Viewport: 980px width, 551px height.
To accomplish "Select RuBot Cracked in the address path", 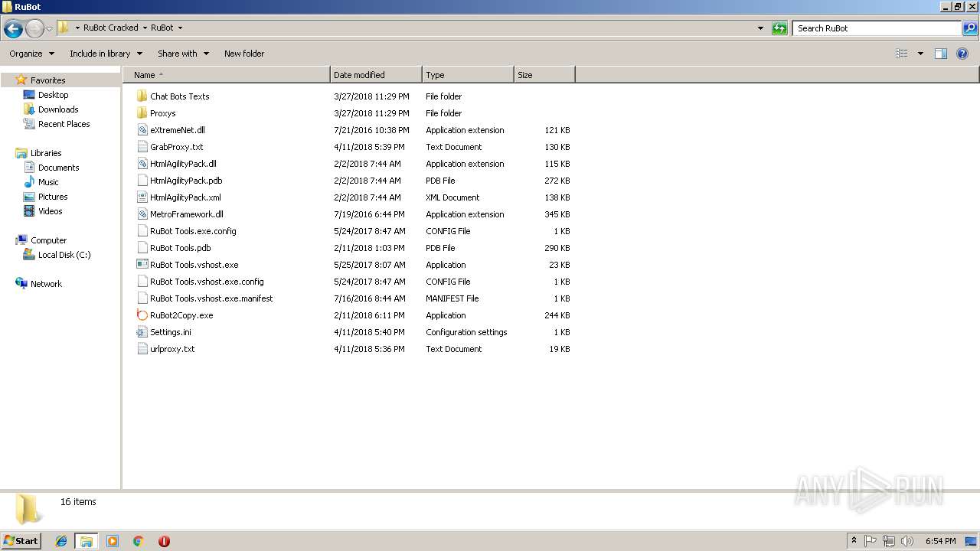I will (111, 28).
